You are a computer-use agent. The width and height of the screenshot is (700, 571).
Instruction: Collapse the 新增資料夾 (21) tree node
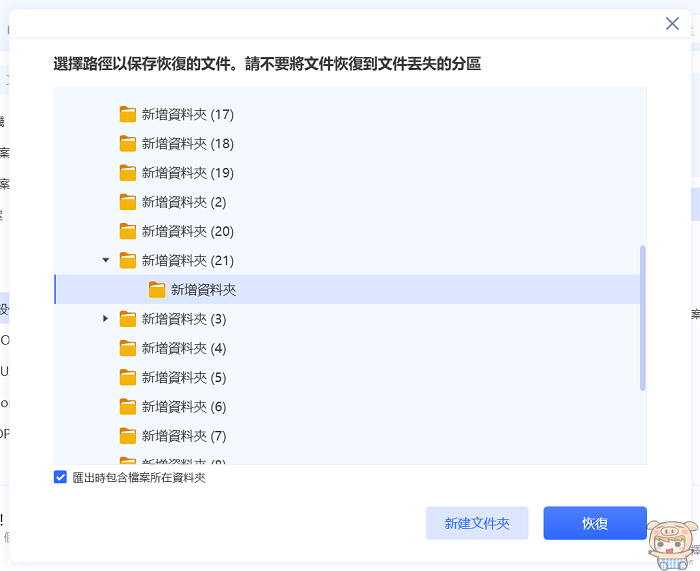click(x=106, y=260)
